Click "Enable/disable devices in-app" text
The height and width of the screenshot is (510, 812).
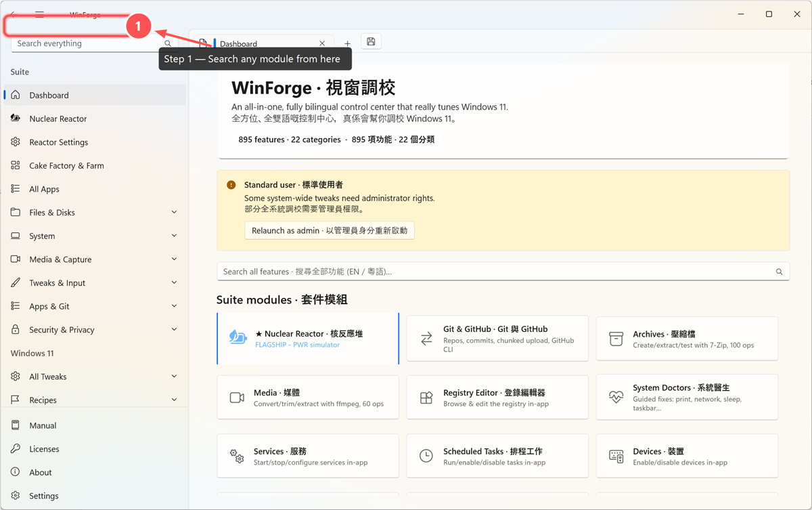tap(680, 463)
